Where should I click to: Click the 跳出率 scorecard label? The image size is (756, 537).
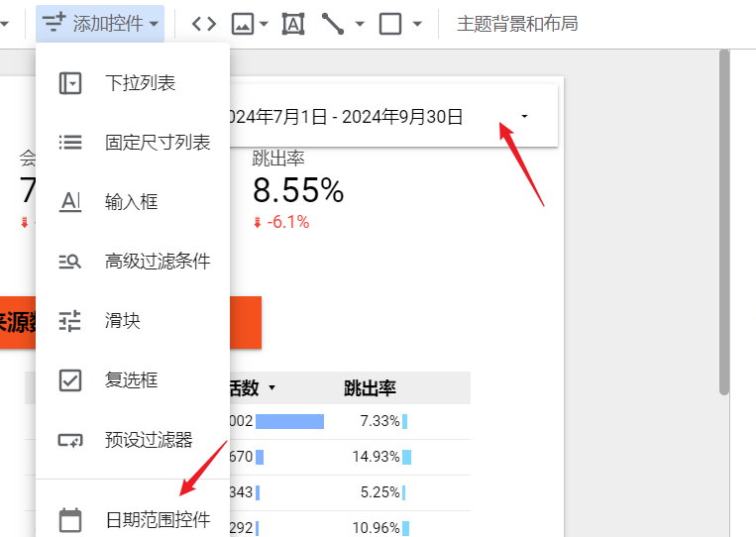(278, 159)
